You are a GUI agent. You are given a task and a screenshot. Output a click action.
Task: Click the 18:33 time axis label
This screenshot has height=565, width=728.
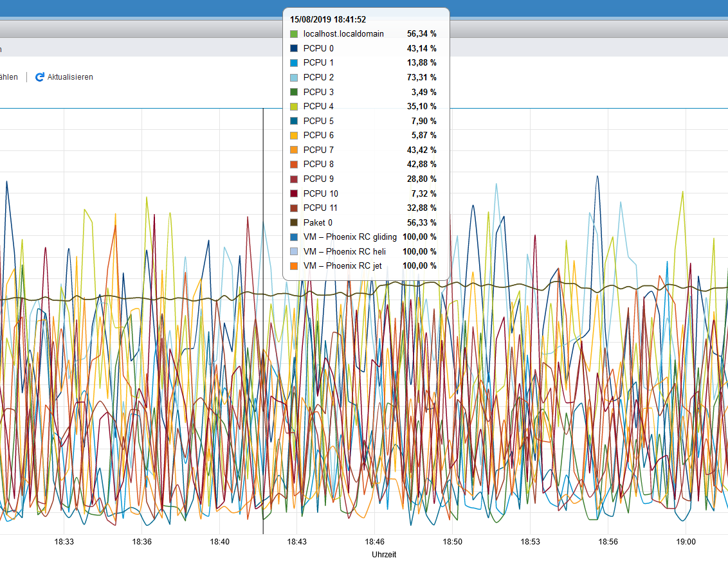click(x=64, y=542)
